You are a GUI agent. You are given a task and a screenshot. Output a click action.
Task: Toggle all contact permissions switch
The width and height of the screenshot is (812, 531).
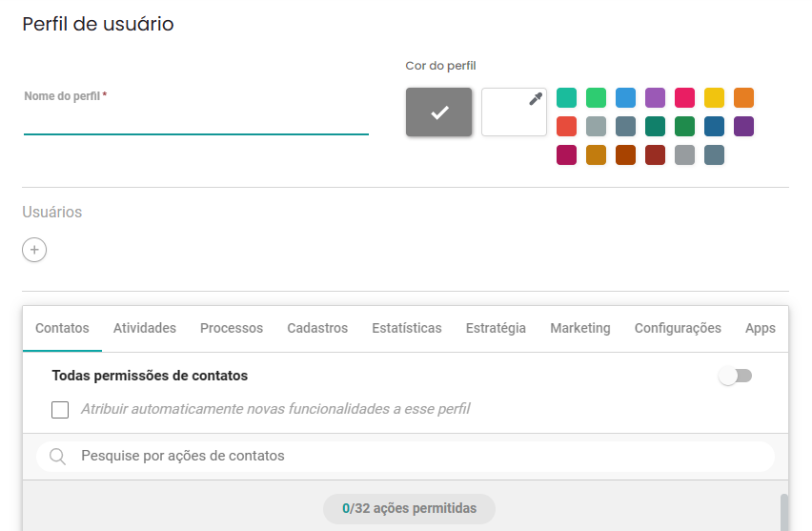click(x=736, y=377)
